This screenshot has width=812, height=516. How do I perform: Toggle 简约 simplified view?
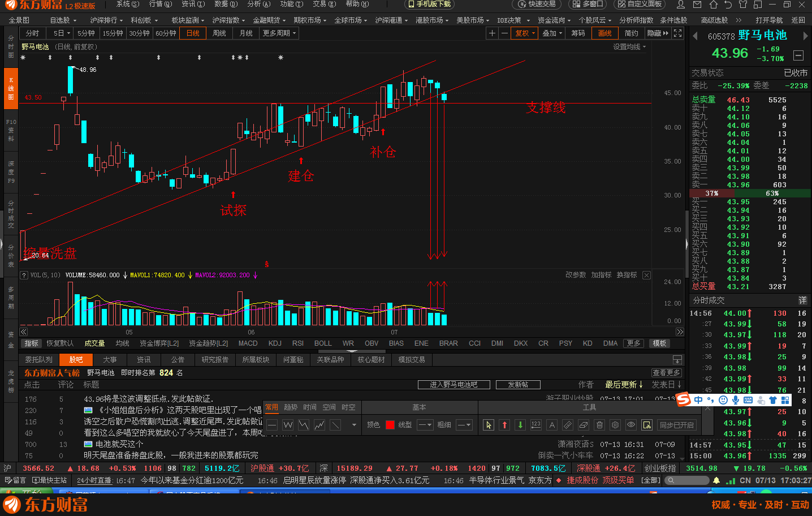[632, 33]
